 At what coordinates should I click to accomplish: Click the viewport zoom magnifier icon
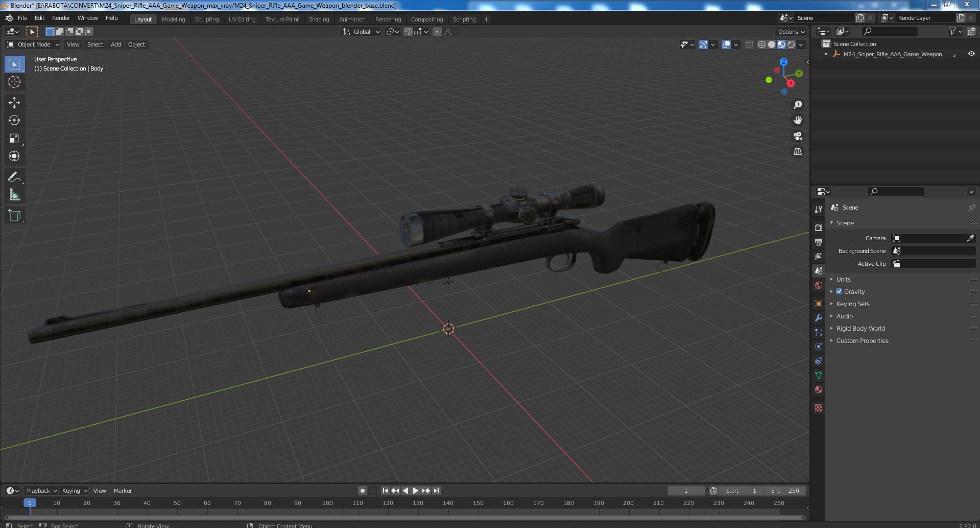point(798,105)
